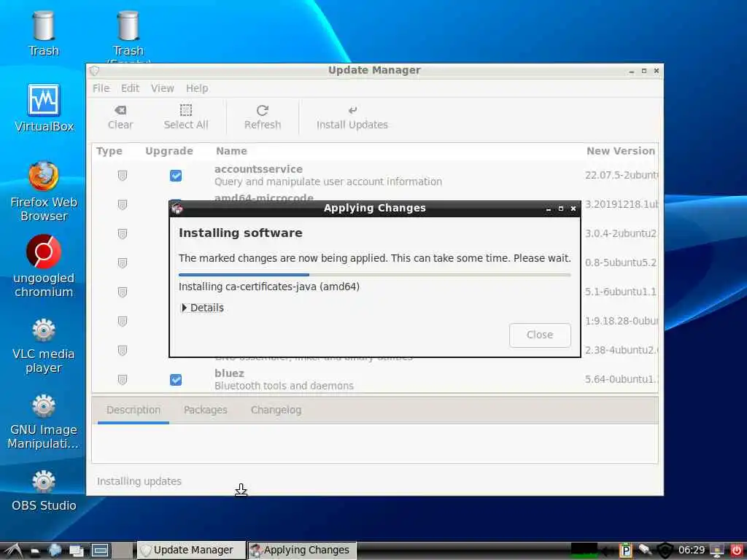Switch to Update Manager taskbar button

pyautogui.click(x=192, y=550)
